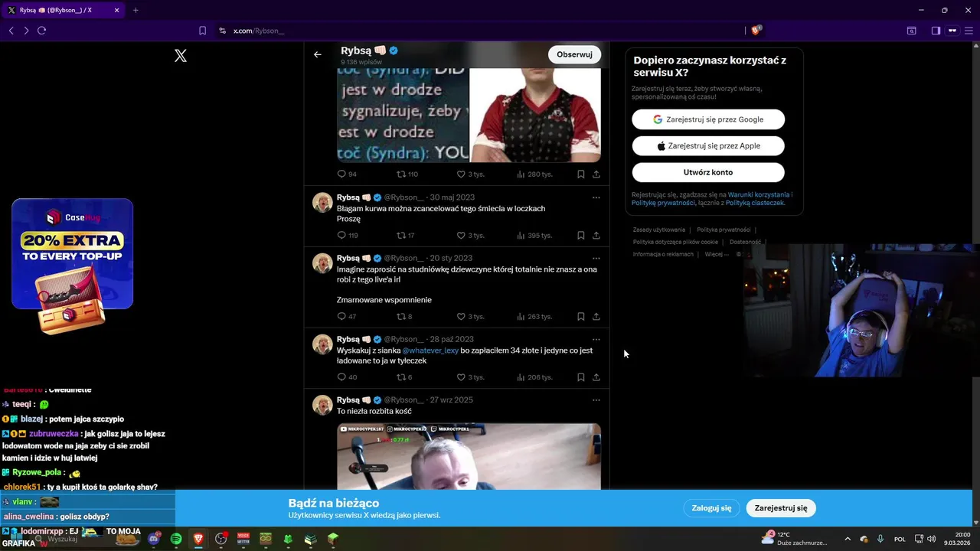The height and width of the screenshot is (551, 980).
Task: View stats showing 263 tys. views
Action: pos(534,316)
